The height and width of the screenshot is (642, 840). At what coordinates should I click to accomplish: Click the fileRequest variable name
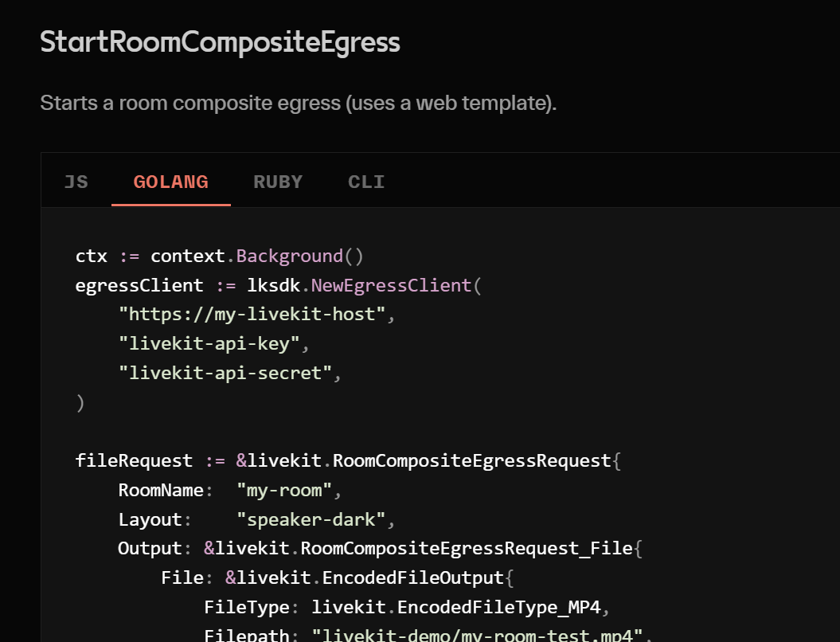[134, 460]
